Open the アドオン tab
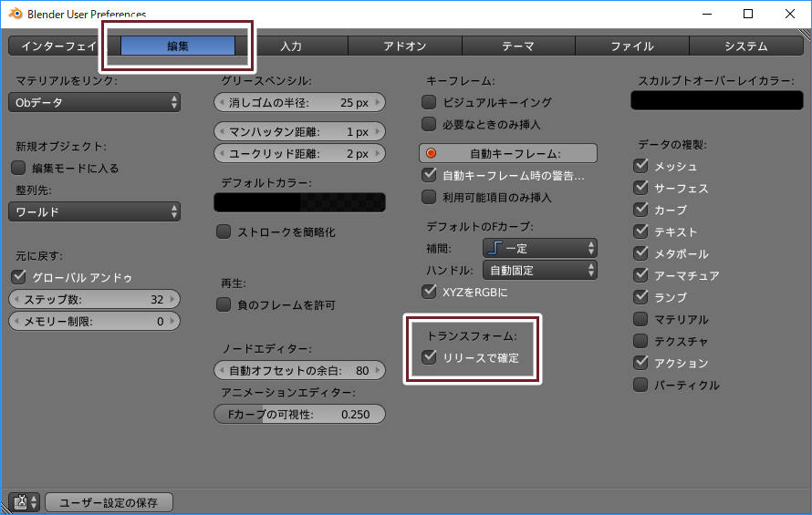The width and height of the screenshot is (812, 515). (x=405, y=46)
